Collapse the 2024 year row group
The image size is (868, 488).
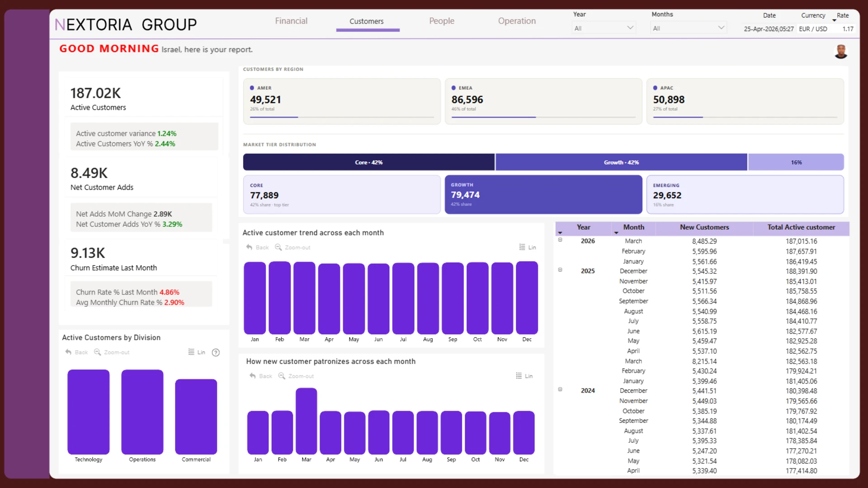[560, 389]
